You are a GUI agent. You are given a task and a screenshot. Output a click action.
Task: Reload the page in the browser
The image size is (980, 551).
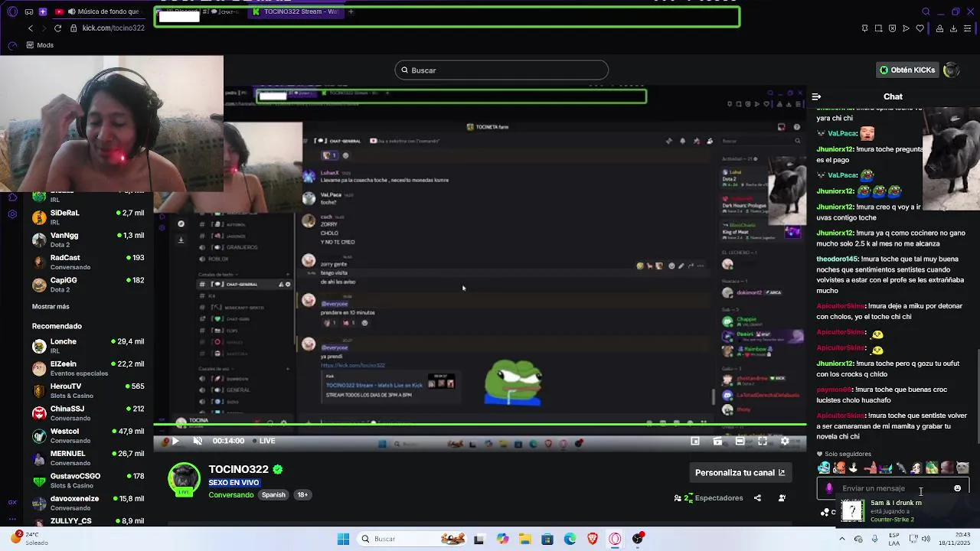[57, 28]
